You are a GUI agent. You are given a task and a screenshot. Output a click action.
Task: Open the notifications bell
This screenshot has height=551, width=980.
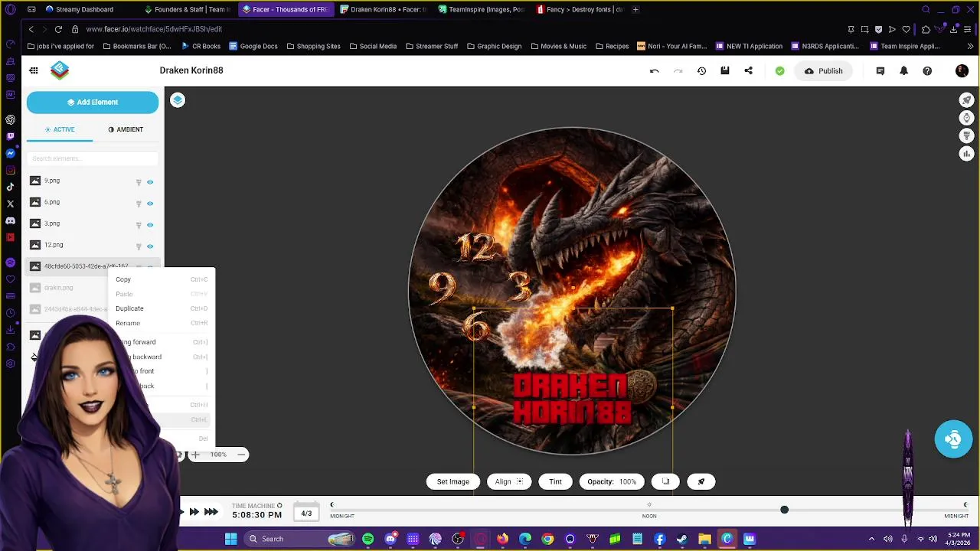[x=903, y=70]
